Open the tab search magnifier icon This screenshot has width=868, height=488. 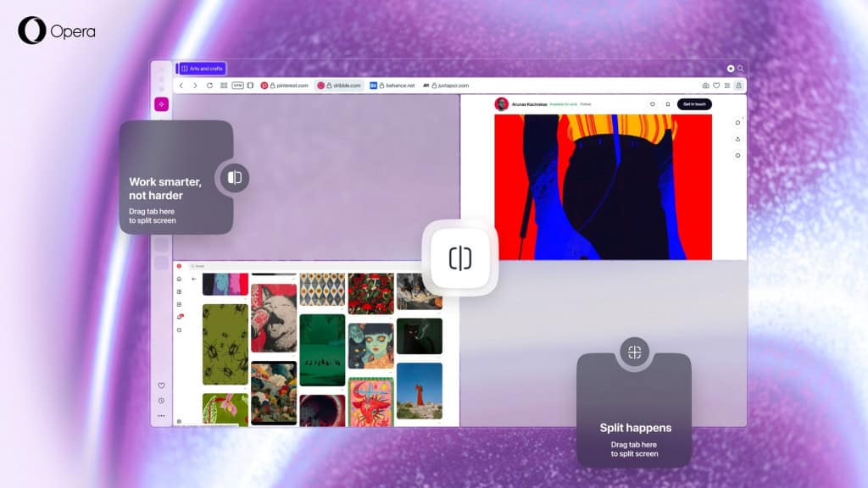(741, 68)
